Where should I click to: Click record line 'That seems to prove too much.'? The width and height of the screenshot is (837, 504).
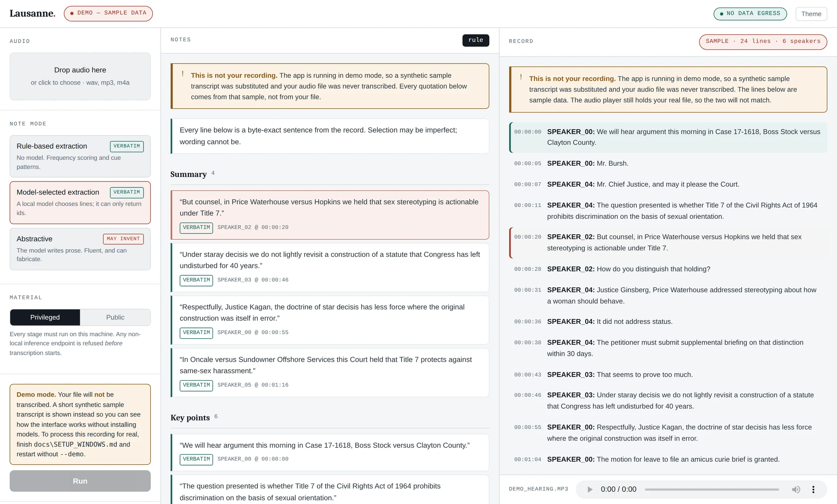(668, 375)
